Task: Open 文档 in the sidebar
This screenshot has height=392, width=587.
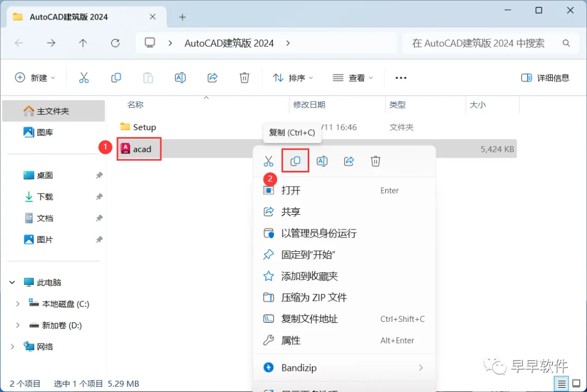Action: point(53,218)
